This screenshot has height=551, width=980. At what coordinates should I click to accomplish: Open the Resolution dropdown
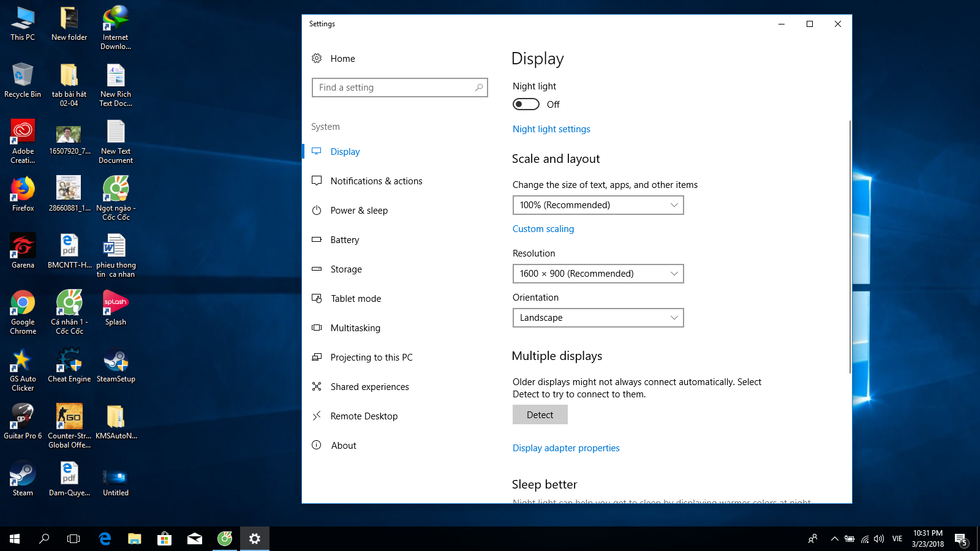[598, 274]
